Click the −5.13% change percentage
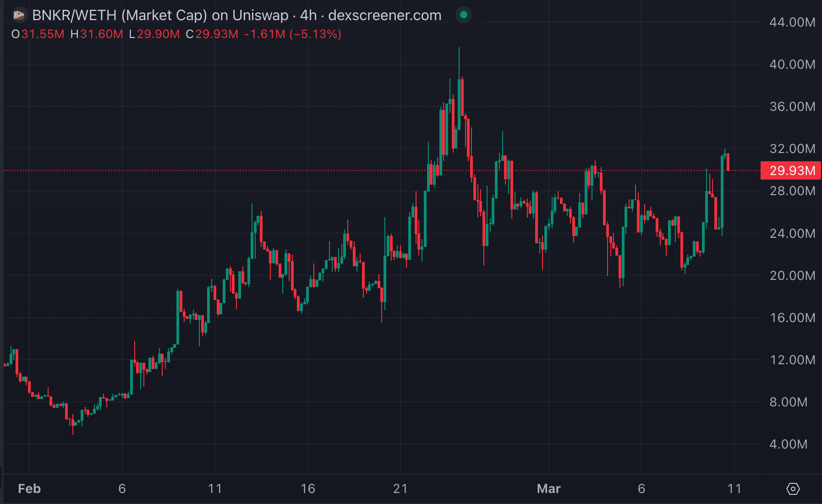Screen dimensions: 822x504 (x=315, y=34)
